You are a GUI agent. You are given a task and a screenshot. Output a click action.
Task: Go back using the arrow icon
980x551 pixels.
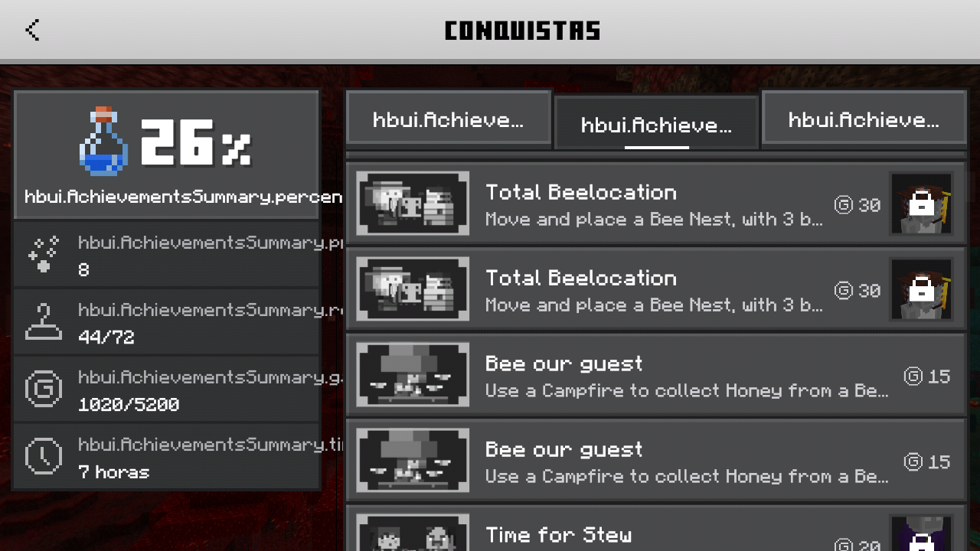(32, 31)
